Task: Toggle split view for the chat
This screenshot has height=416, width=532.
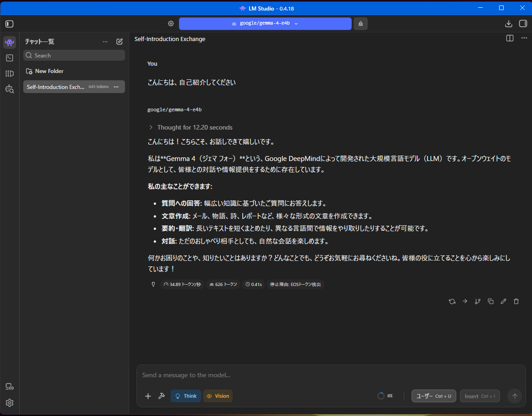Action: [510, 38]
